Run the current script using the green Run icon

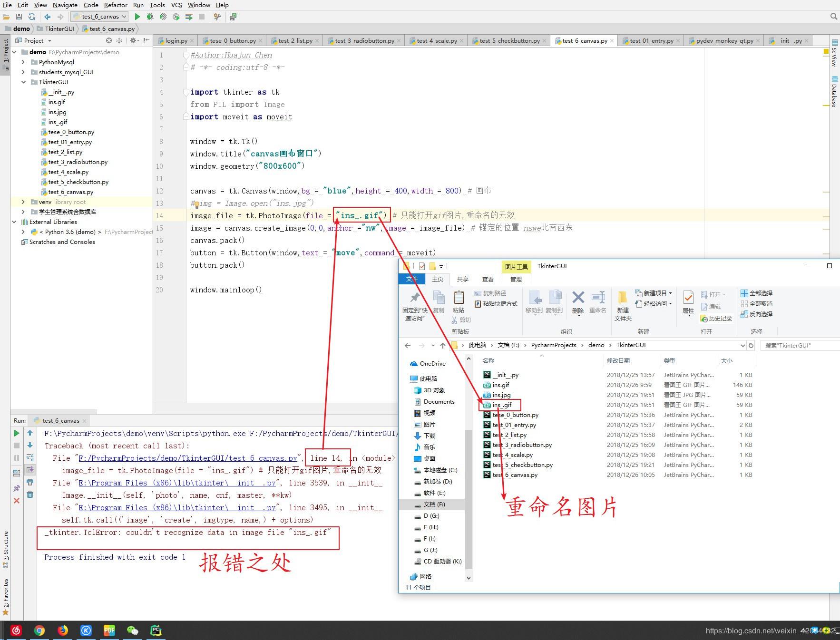click(137, 17)
